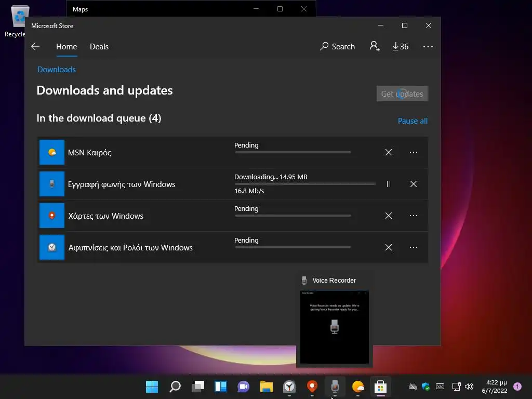532x399 pixels.
Task: Open the Store's top-right More menu
Action: (428, 46)
